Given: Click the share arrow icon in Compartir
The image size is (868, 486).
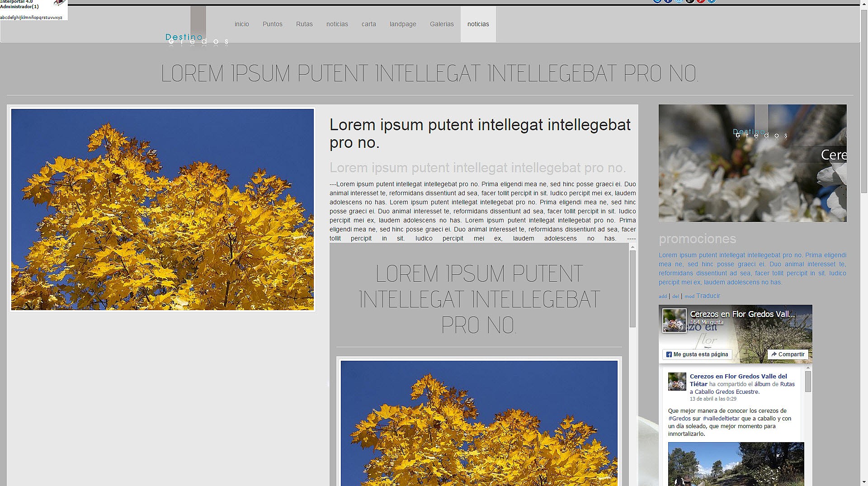Looking at the screenshot, I should (774, 354).
